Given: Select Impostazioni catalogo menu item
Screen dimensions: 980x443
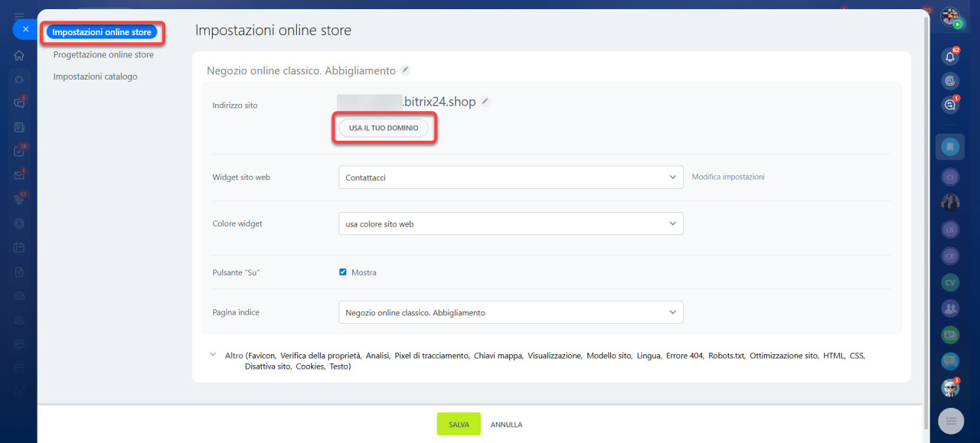Looking at the screenshot, I should (x=95, y=77).
